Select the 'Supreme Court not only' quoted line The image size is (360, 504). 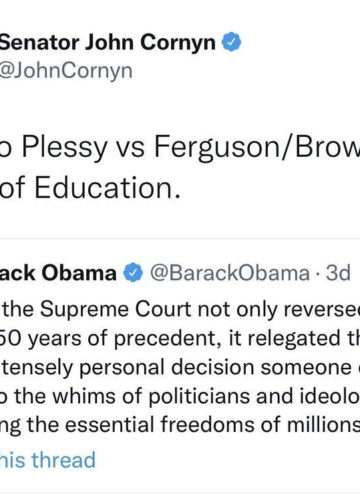[180, 309]
